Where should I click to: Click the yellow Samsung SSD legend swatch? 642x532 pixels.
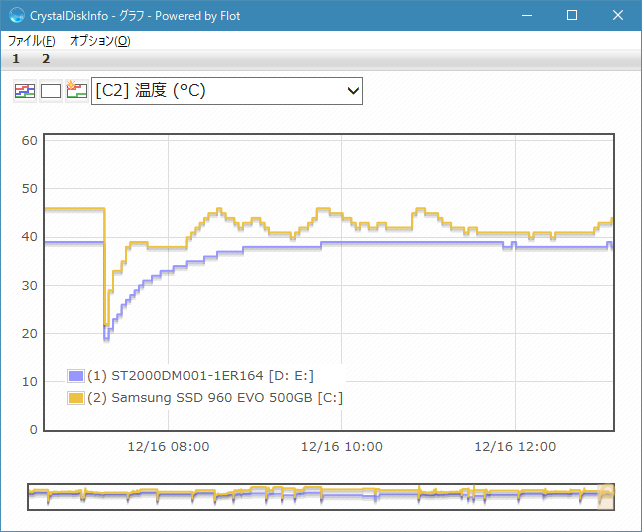tap(76, 398)
